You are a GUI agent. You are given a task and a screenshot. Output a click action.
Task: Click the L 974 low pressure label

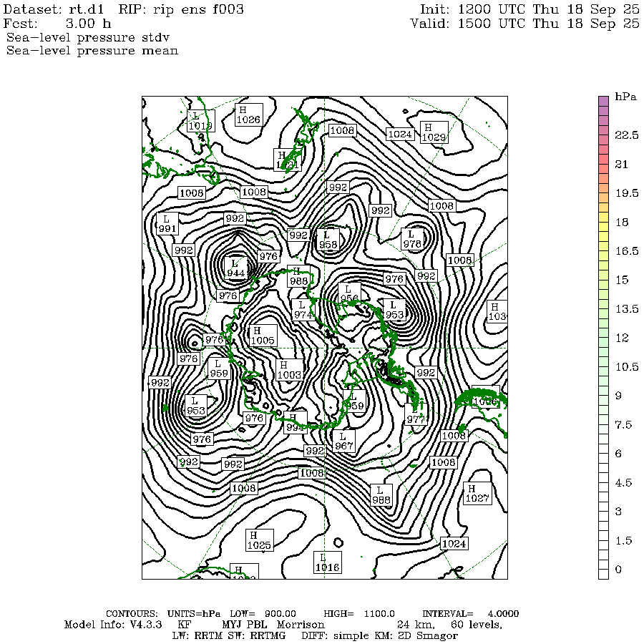303,310
